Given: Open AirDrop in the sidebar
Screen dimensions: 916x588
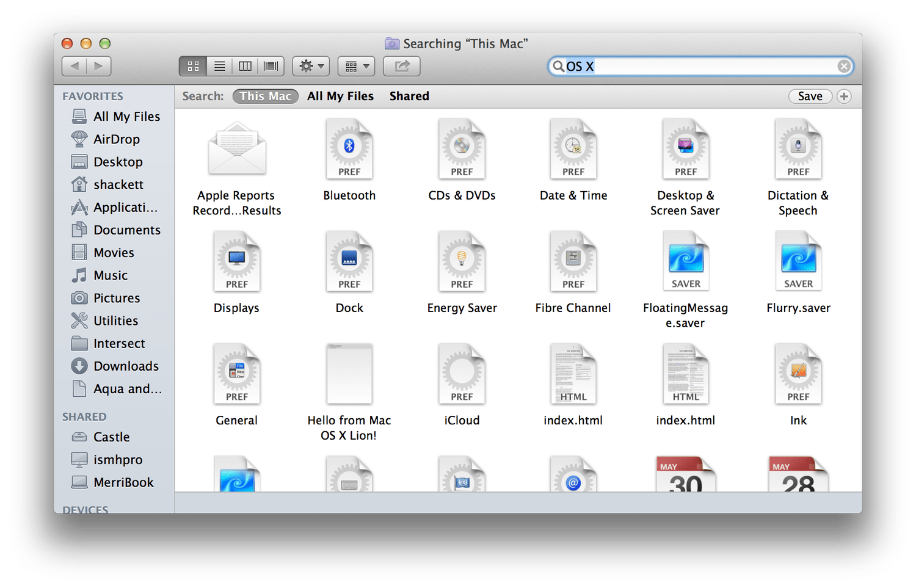Looking at the screenshot, I should (x=106, y=139).
